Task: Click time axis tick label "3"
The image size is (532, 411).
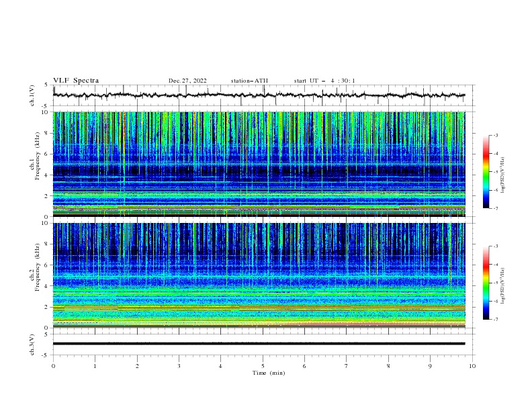Action: point(179,366)
